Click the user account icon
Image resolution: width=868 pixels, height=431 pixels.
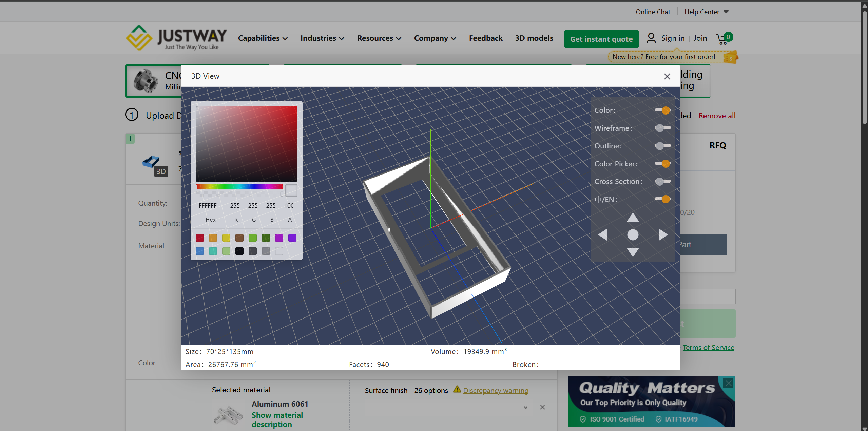[651, 38]
